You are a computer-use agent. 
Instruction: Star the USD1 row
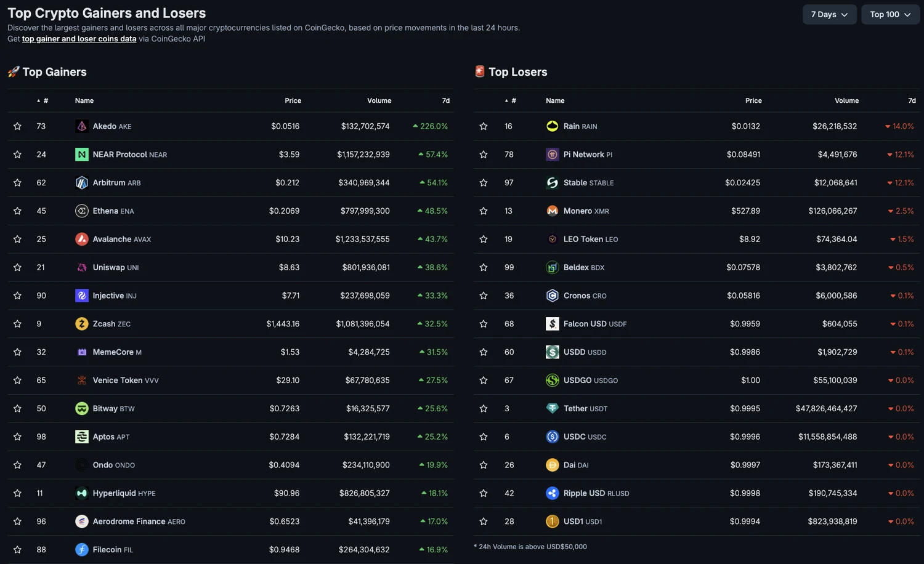(x=484, y=522)
